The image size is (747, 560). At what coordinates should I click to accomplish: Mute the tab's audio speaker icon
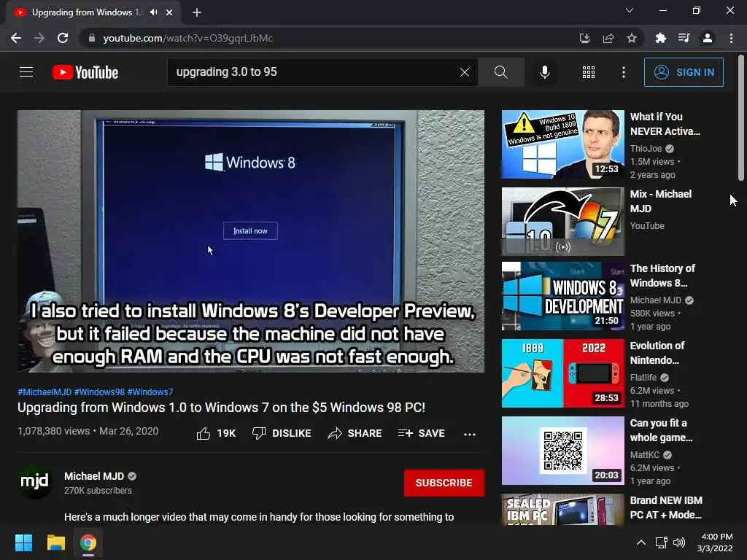tap(153, 12)
